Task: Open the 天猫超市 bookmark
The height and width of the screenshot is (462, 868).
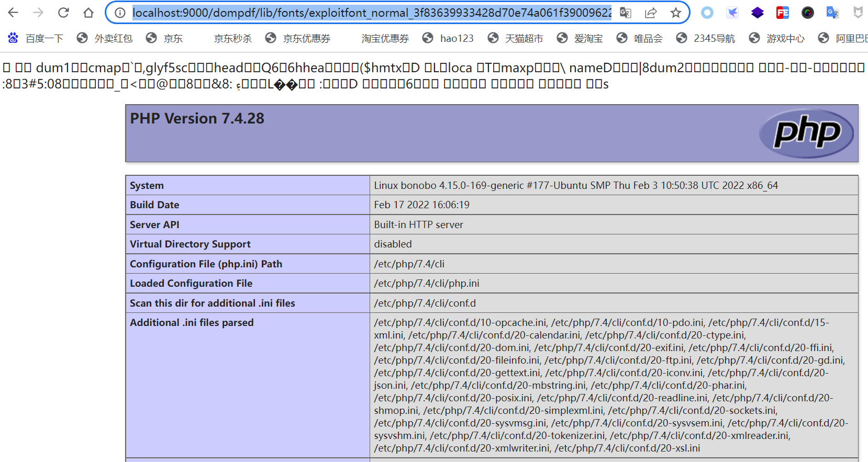Action: [x=515, y=38]
